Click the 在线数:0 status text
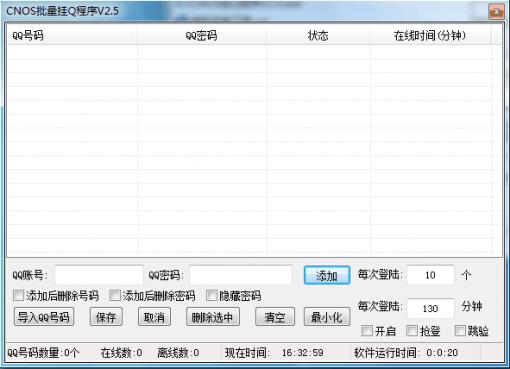Screen dimensions: 510x369 click(x=121, y=352)
